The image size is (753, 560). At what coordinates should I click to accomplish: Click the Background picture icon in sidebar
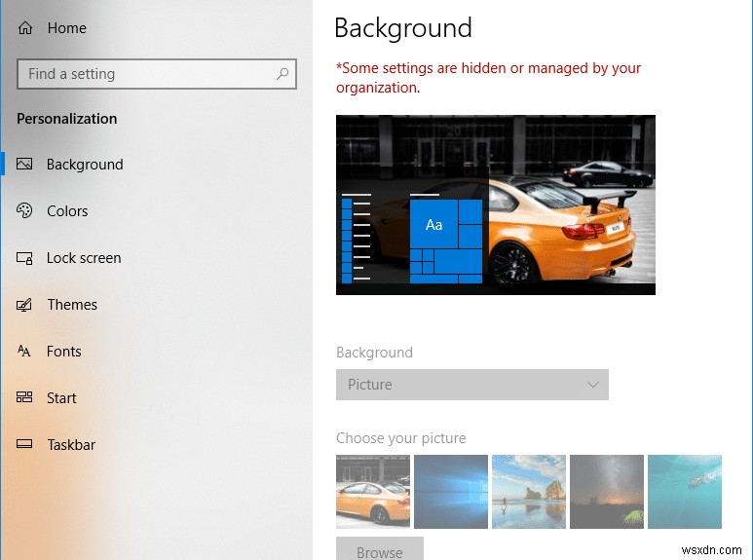pos(24,165)
